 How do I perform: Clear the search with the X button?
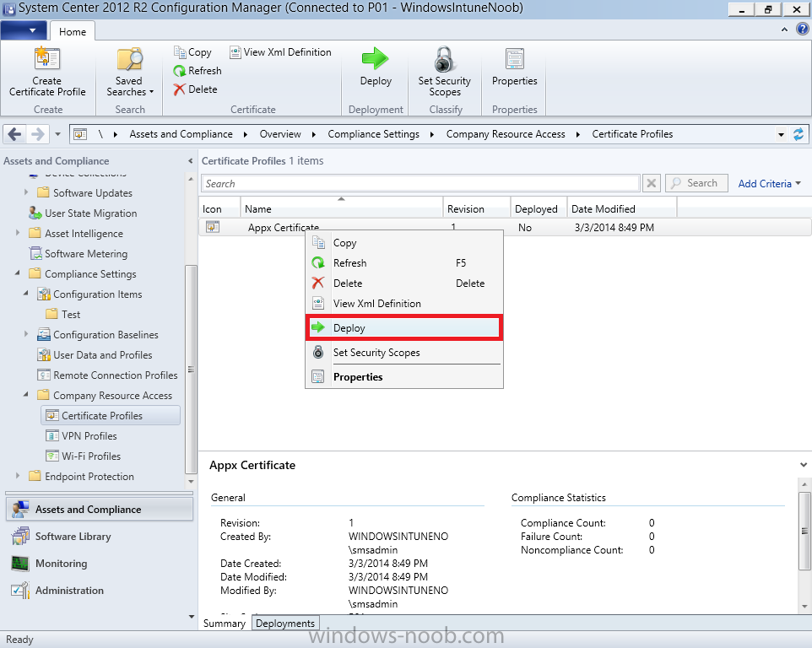coord(652,183)
